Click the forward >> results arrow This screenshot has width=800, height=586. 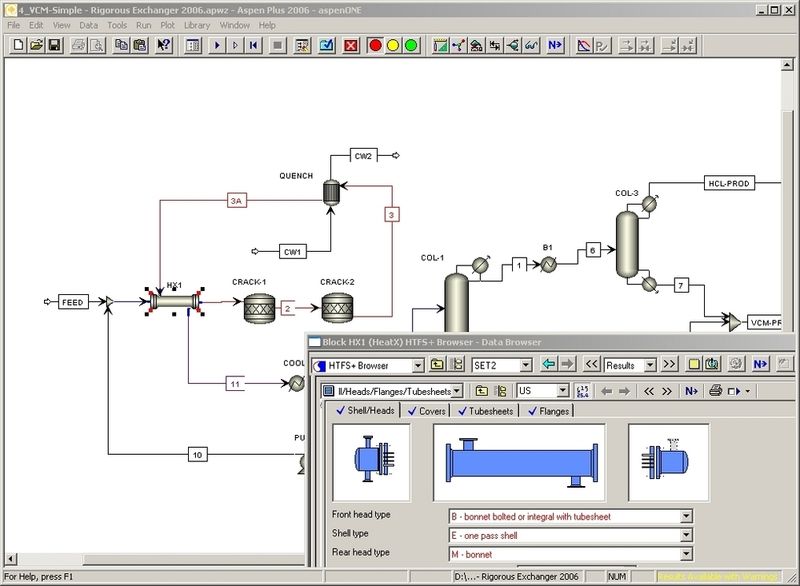668,365
